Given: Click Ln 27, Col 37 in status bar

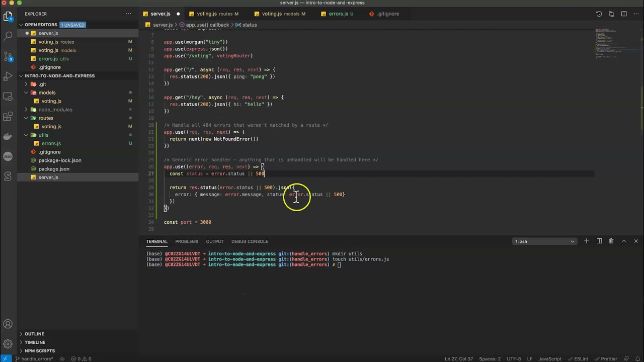Looking at the screenshot, I should [459, 359].
